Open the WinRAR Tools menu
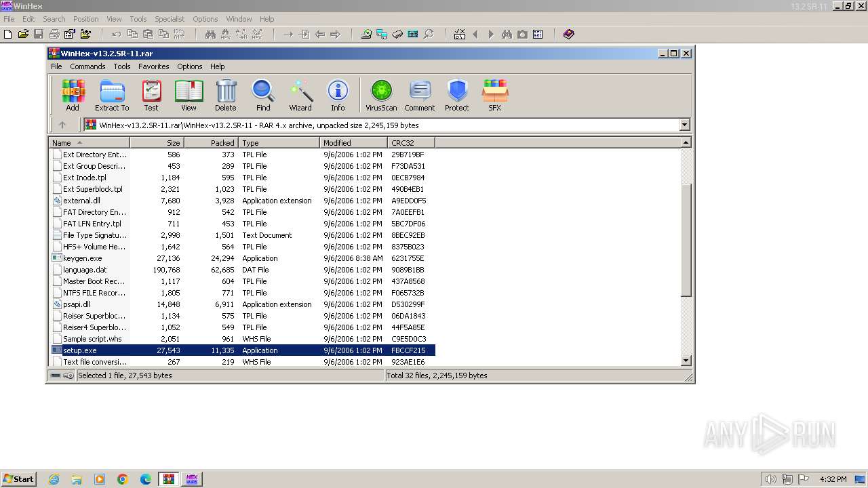Viewport: 868px width, 488px height. pos(122,66)
